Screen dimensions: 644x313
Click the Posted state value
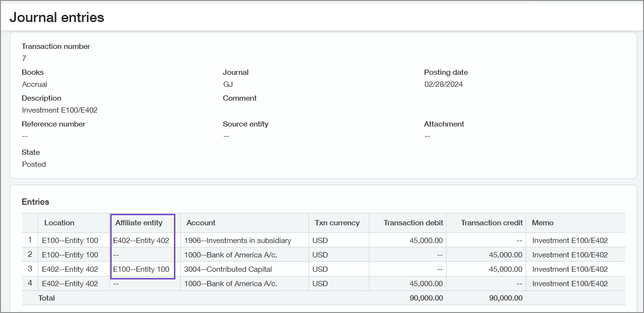point(34,164)
